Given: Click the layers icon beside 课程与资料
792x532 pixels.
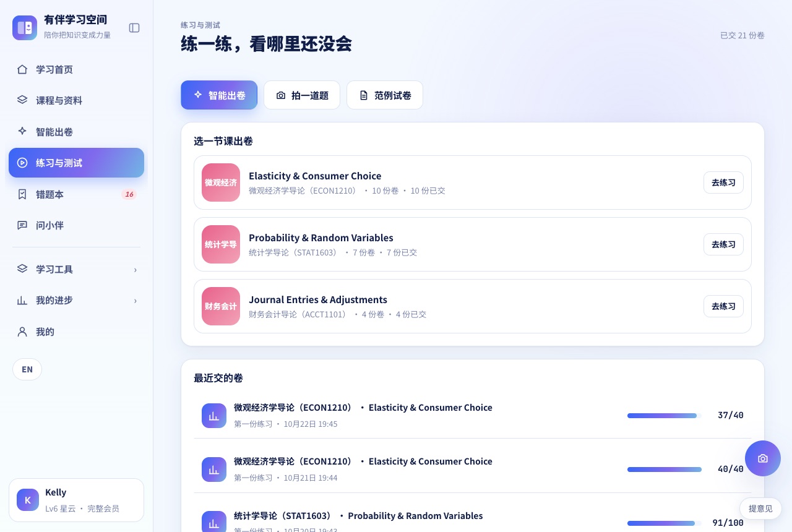Looking at the screenshot, I should (x=22, y=100).
